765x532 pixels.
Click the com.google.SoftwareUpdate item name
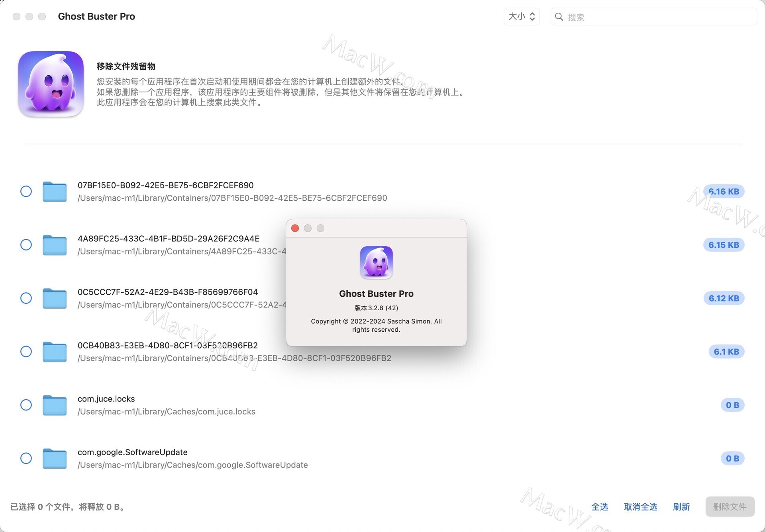(x=132, y=452)
